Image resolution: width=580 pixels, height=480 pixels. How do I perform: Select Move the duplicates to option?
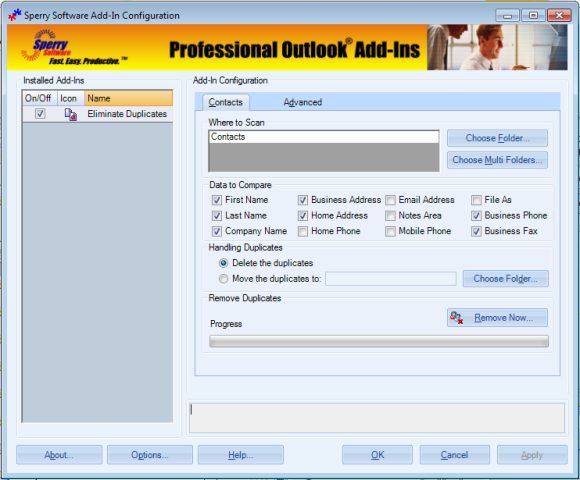[223, 278]
